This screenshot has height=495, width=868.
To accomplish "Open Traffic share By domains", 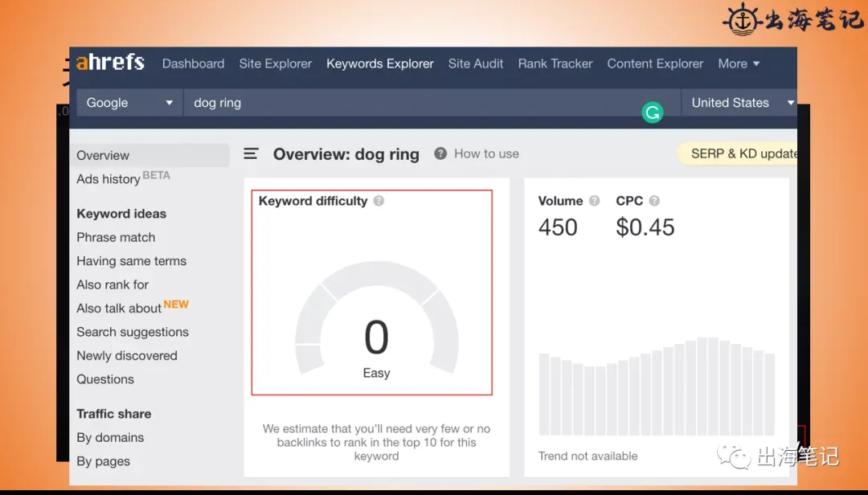I will pos(110,437).
